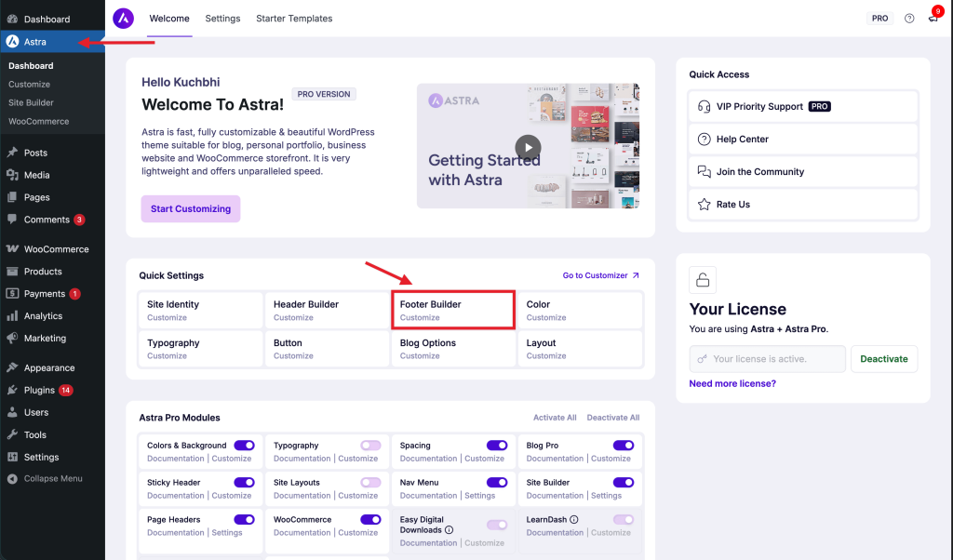Switch to the Starter Templates tab
This screenshot has width=953, height=560.
click(294, 18)
